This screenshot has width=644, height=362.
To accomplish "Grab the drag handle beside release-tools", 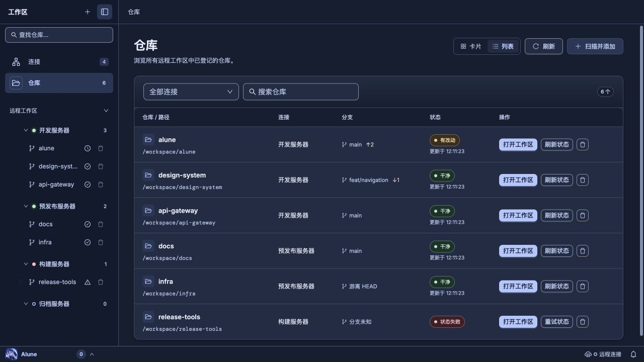I will coord(21,282).
